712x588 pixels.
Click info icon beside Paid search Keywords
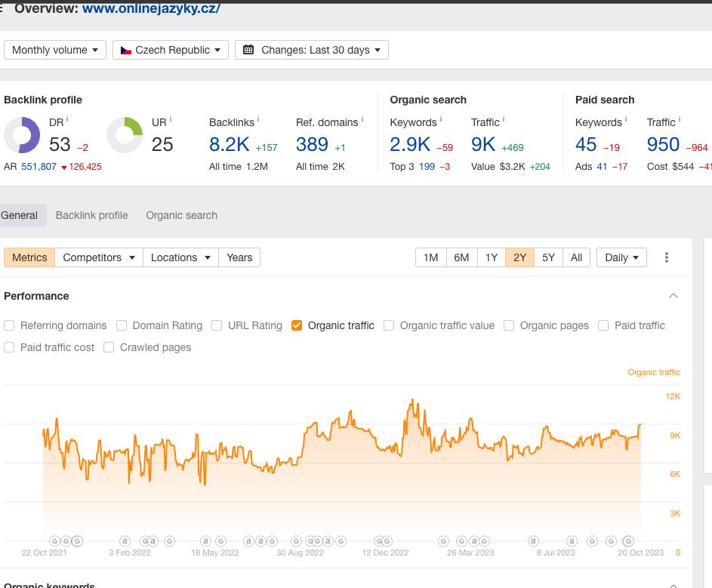coord(626,119)
